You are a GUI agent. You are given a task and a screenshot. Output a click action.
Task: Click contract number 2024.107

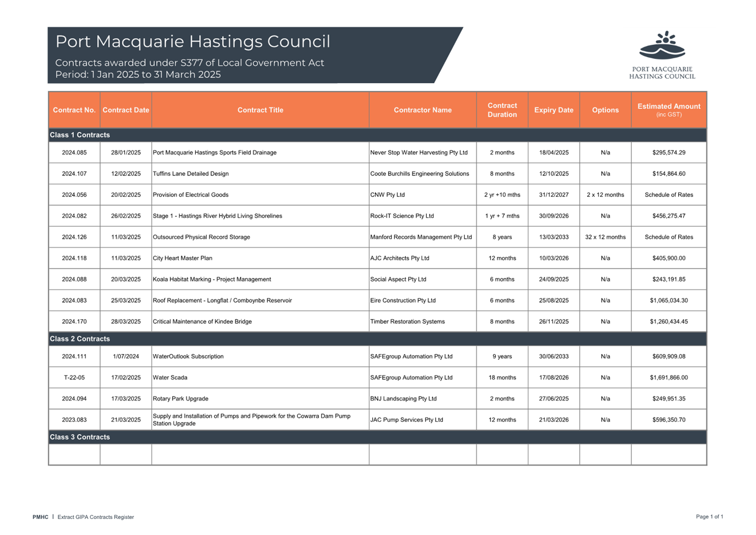pos(74,174)
